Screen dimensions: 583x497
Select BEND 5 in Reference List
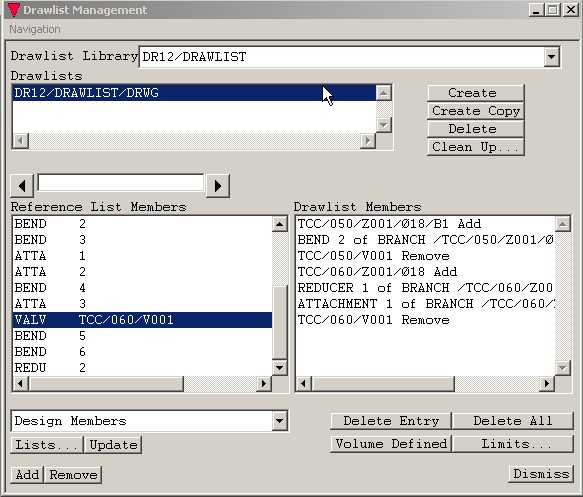pos(142,336)
